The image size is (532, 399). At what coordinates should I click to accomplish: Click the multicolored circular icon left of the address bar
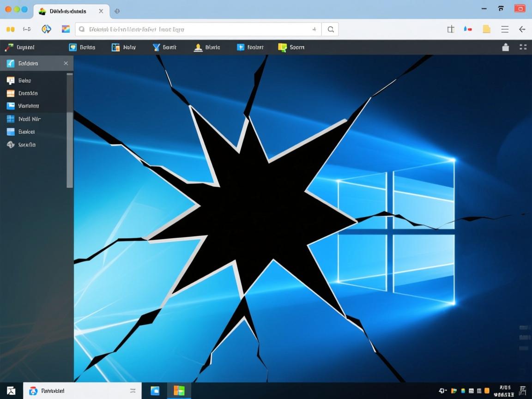[x=46, y=29]
